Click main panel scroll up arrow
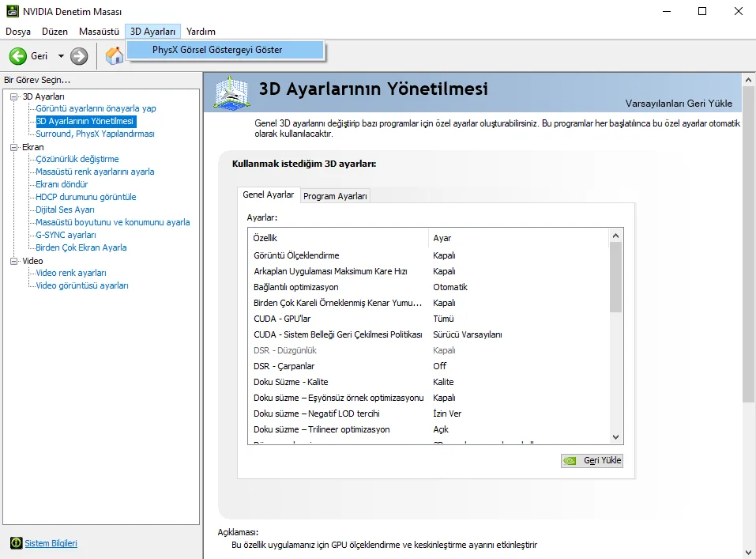This screenshot has width=756, height=559. coord(748,80)
